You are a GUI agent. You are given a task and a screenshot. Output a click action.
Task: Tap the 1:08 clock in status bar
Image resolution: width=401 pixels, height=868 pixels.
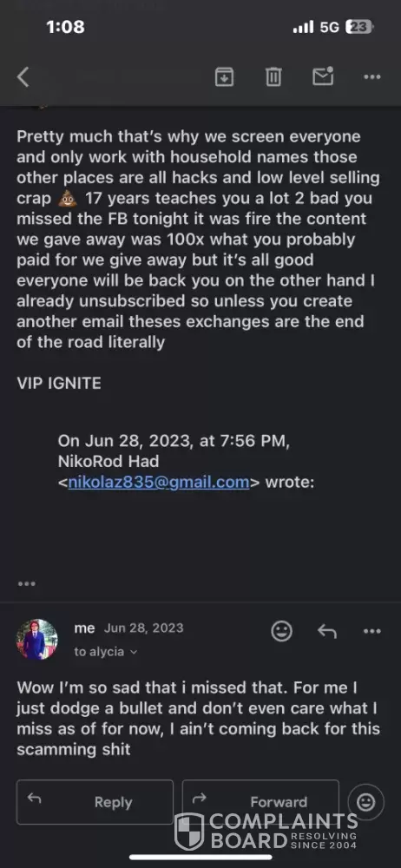click(x=65, y=27)
